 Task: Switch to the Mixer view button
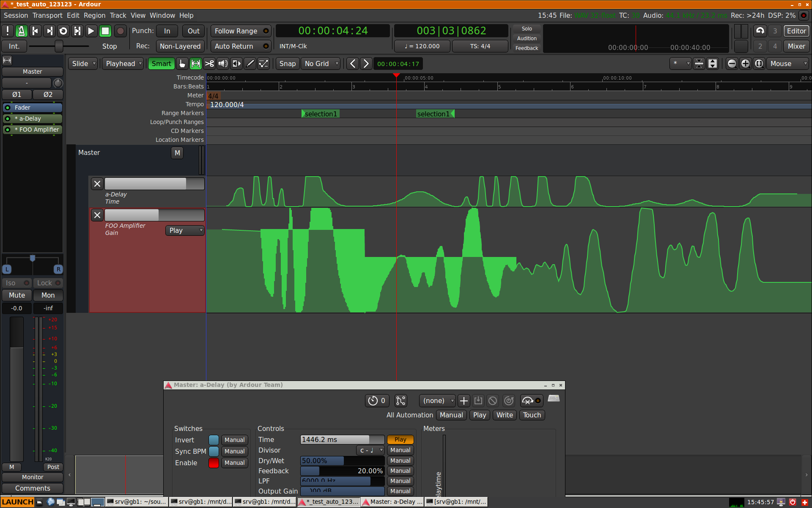[796, 46]
